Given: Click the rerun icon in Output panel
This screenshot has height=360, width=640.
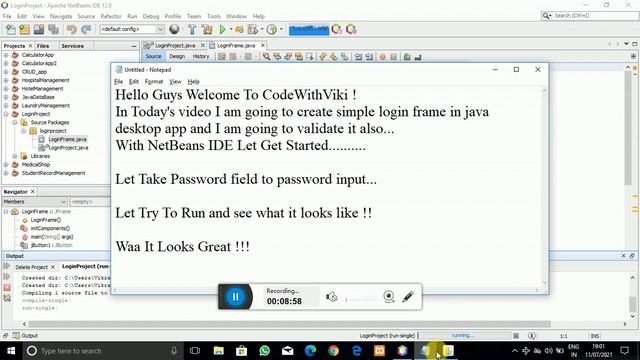Looking at the screenshot, I should click(x=7, y=266).
